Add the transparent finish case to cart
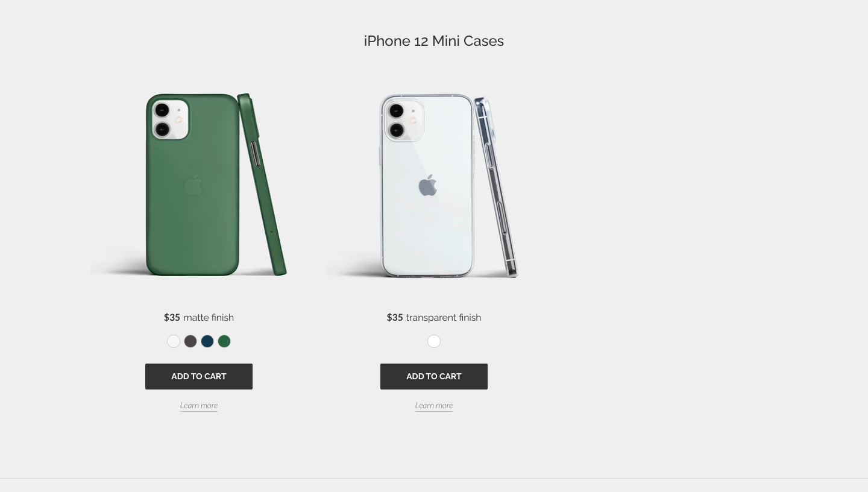Screen dimensions: 868x492 434,376
